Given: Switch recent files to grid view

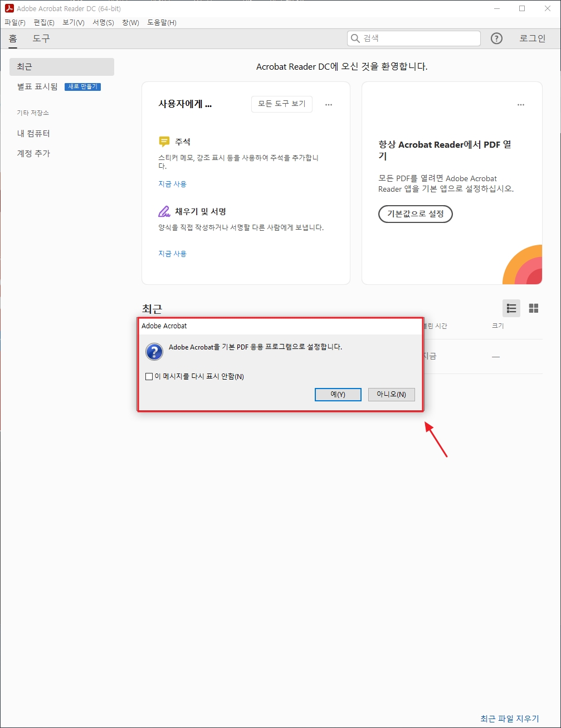Looking at the screenshot, I should click(534, 308).
